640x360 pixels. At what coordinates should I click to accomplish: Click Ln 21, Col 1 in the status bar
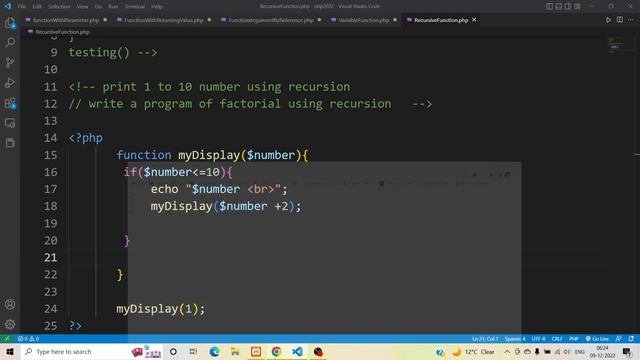click(x=485, y=339)
